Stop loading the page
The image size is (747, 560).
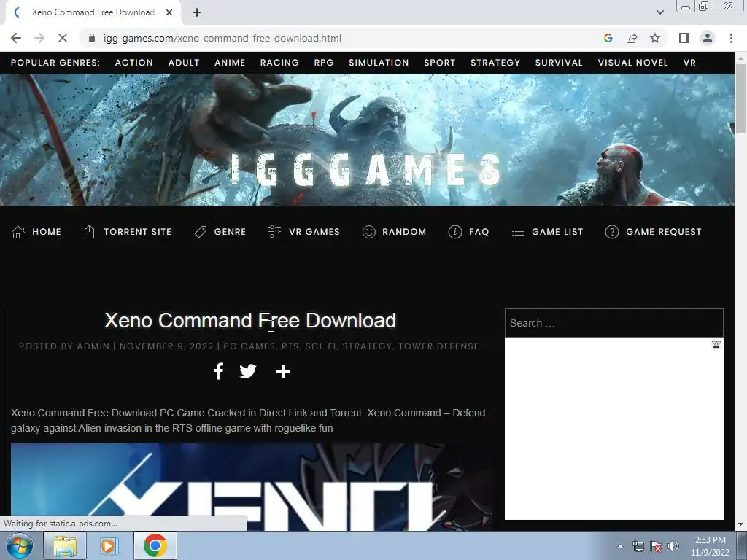click(x=63, y=38)
